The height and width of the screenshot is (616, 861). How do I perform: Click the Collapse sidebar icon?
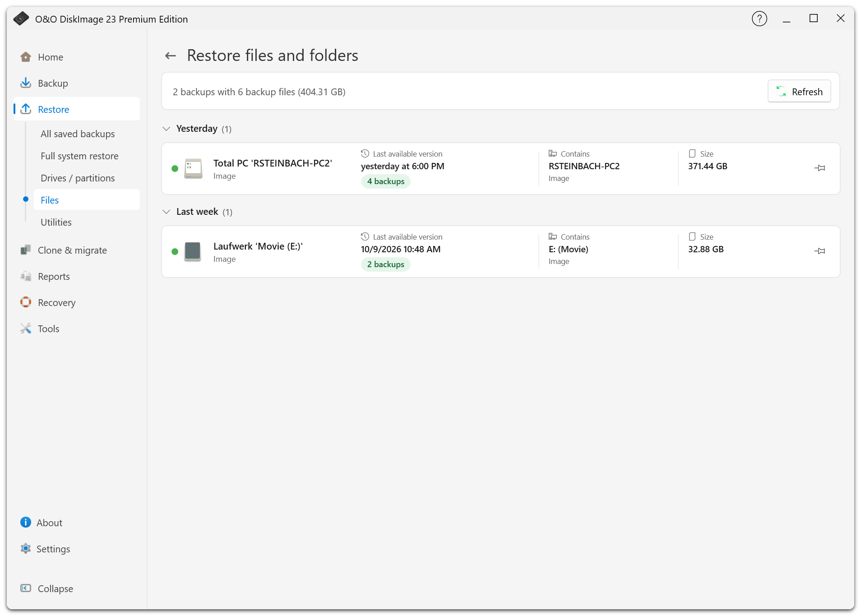tap(26, 588)
